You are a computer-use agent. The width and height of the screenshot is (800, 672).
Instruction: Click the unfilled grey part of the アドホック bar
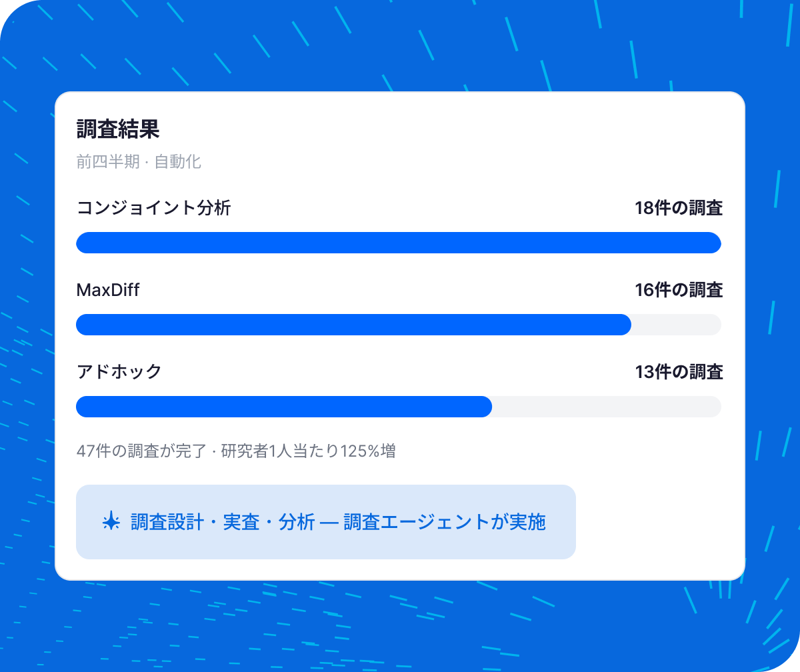tap(607, 407)
